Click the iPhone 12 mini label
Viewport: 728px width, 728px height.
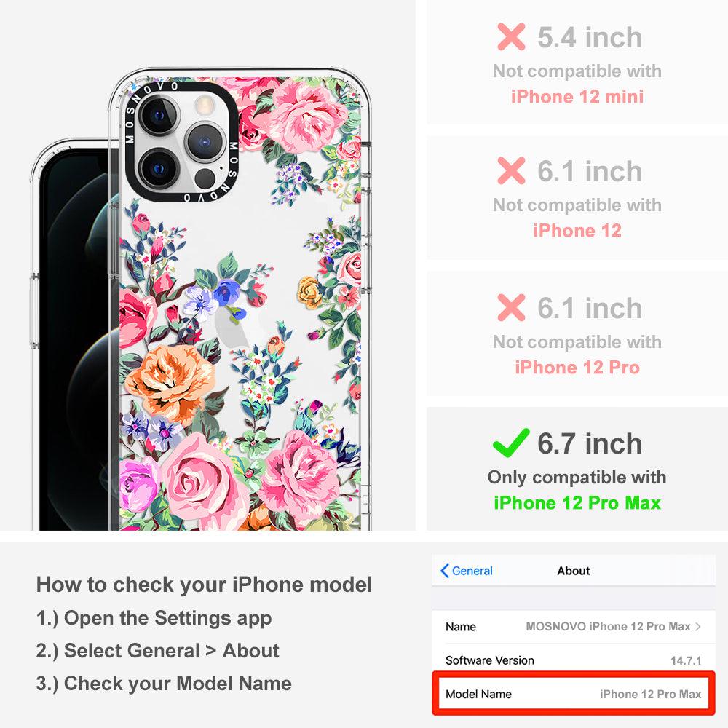pos(577,97)
